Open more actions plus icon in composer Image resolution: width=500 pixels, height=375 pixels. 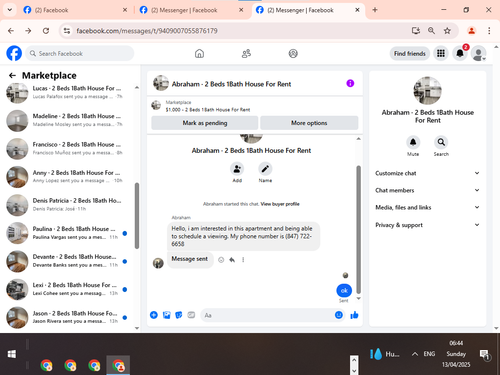pos(154,315)
